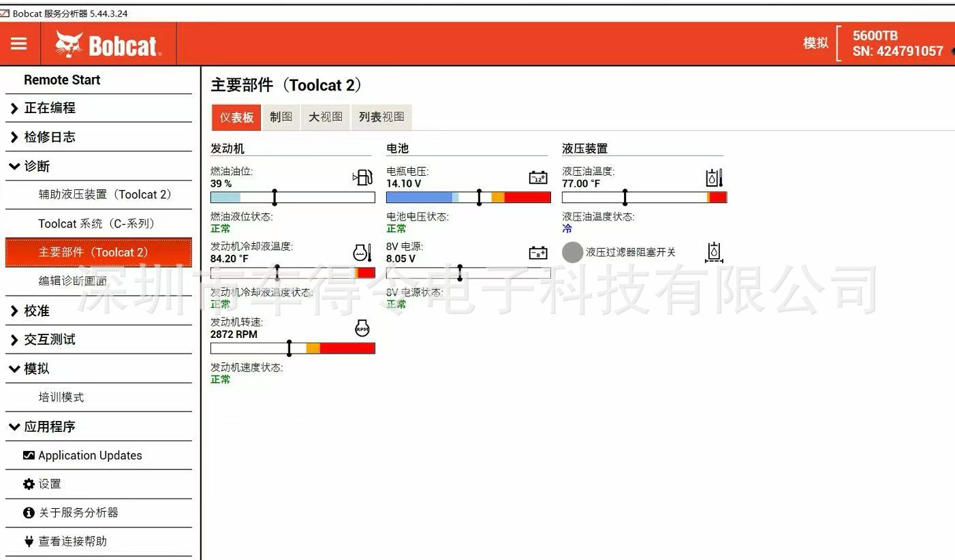The height and width of the screenshot is (560, 955).
Task: Click the 发动机转速 gauge bar
Action: (x=293, y=348)
